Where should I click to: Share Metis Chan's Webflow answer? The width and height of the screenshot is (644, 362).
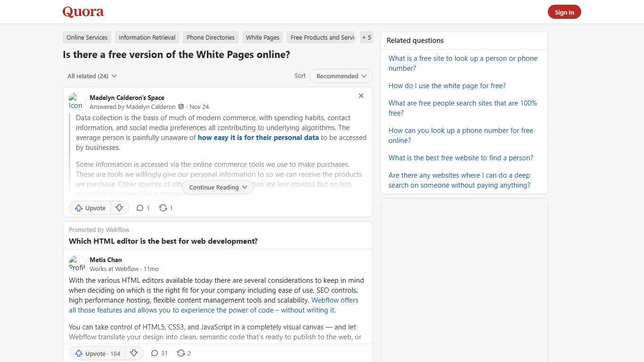[183, 353]
